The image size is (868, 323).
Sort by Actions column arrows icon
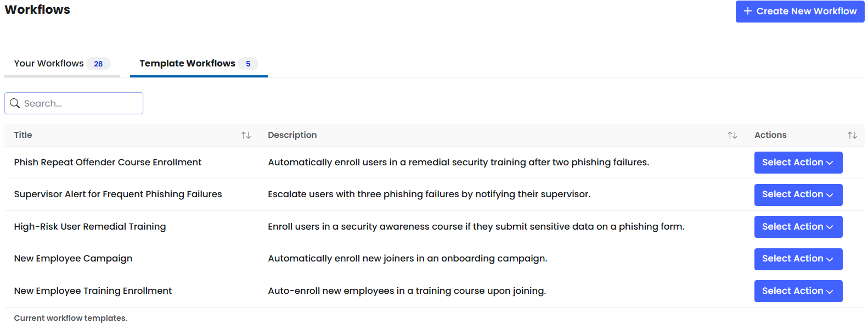click(x=852, y=135)
